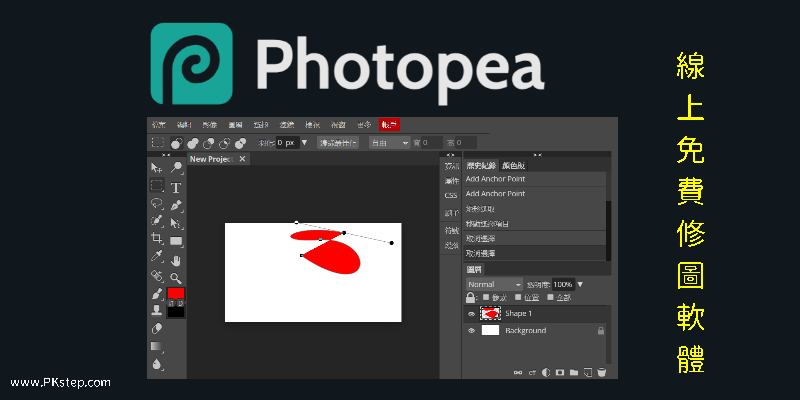
Task: Open the selection ratio style dropdown
Action: (x=390, y=143)
